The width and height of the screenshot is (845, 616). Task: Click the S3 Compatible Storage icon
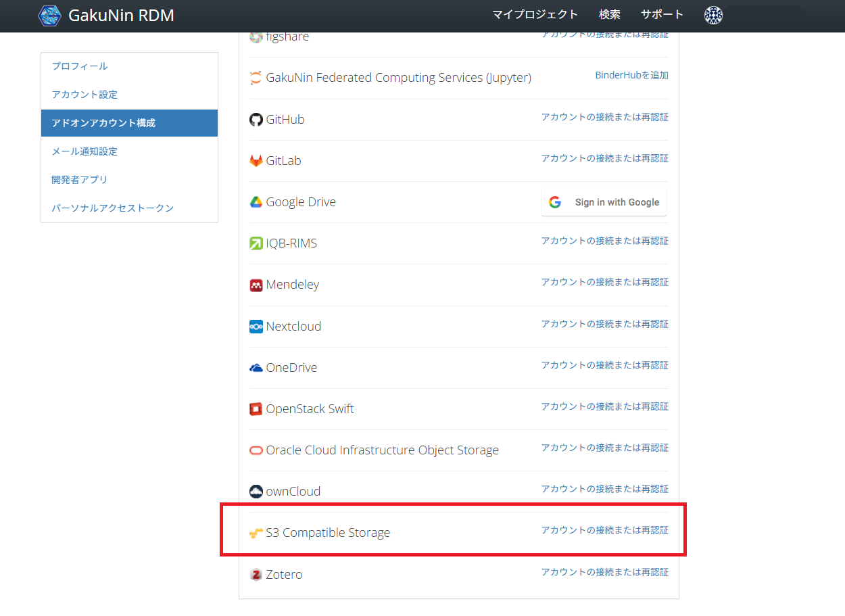pyautogui.click(x=256, y=534)
